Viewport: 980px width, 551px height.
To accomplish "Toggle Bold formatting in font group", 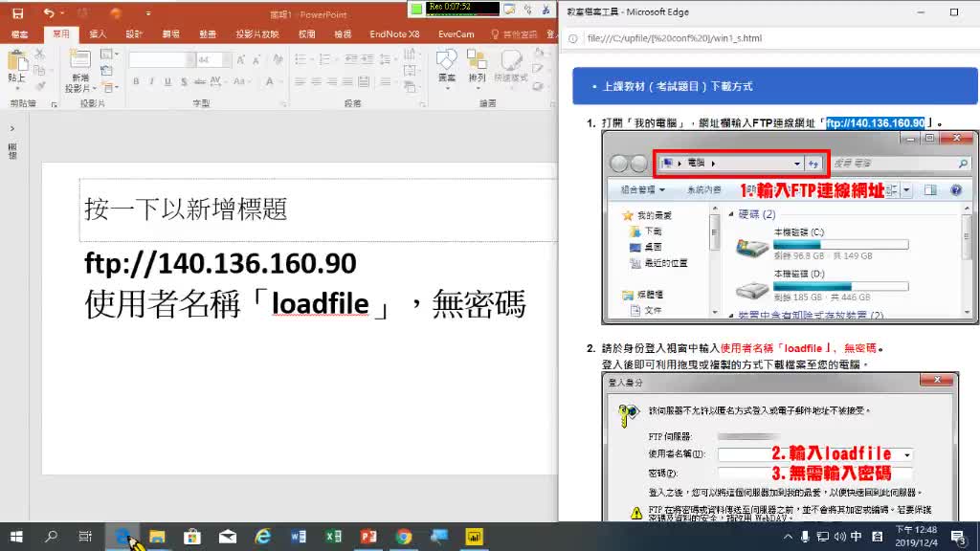I will (135, 82).
